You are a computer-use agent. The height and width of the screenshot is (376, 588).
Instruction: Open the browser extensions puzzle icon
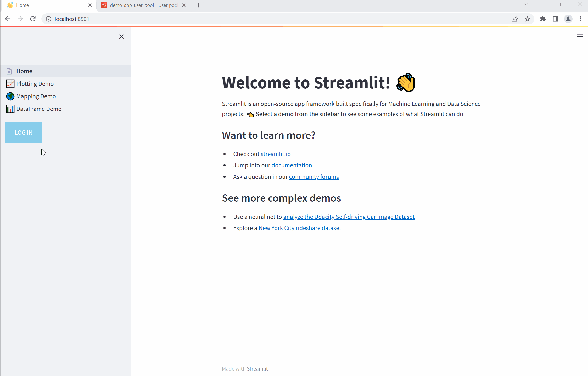(543, 19)
